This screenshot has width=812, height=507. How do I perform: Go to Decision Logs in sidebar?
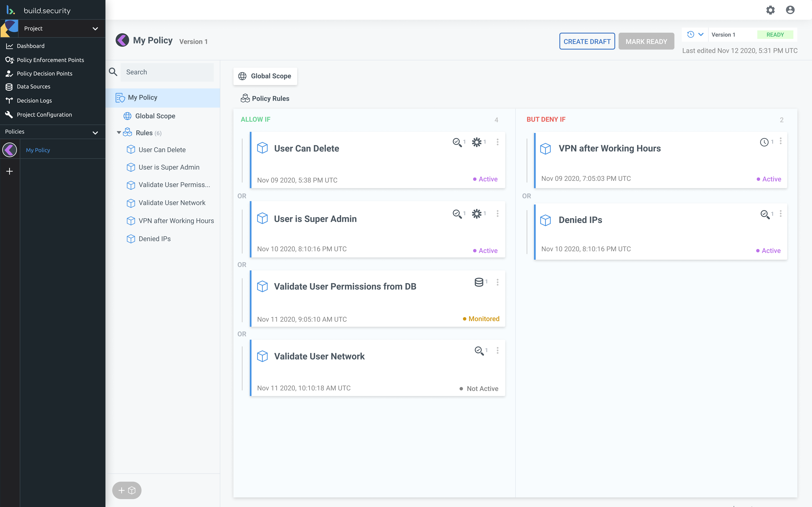(34, 101)
